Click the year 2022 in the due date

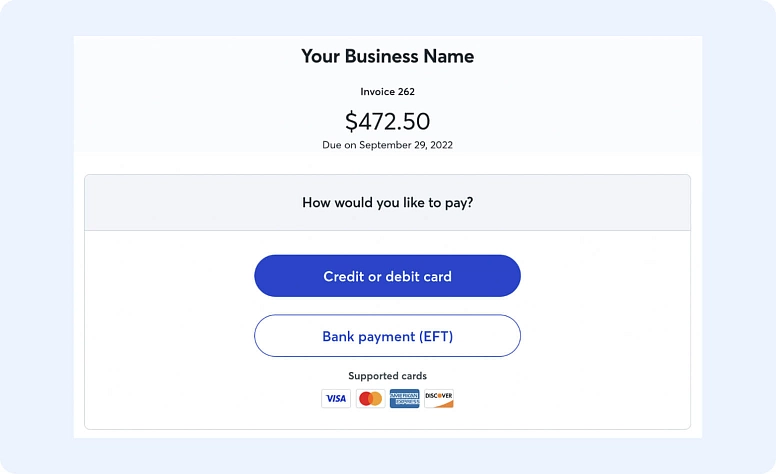[441, 145]
